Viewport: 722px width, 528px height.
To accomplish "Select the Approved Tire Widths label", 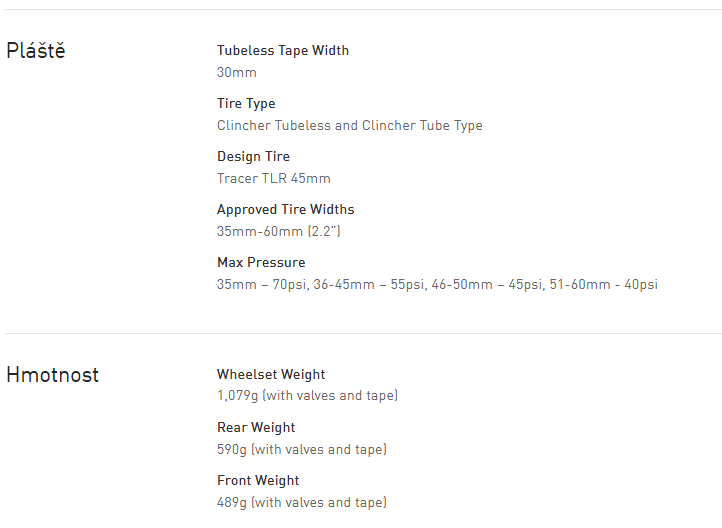I will [285, 209].
